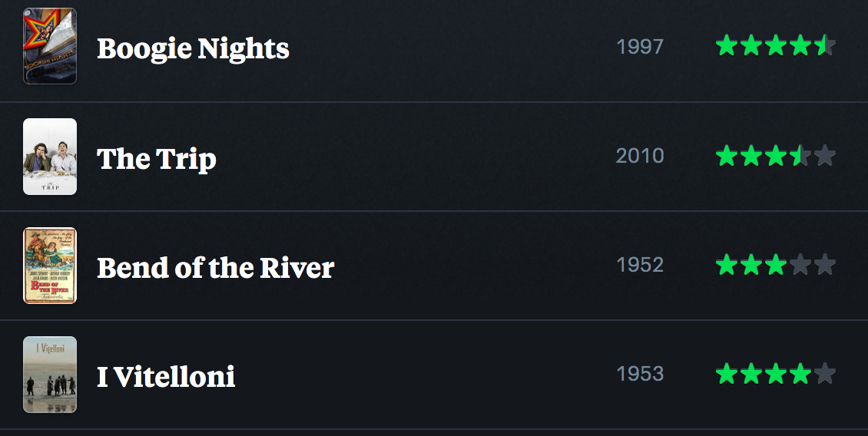Click the 2010 release year link
Screen dimensions: 868x436
click(640, 156)
